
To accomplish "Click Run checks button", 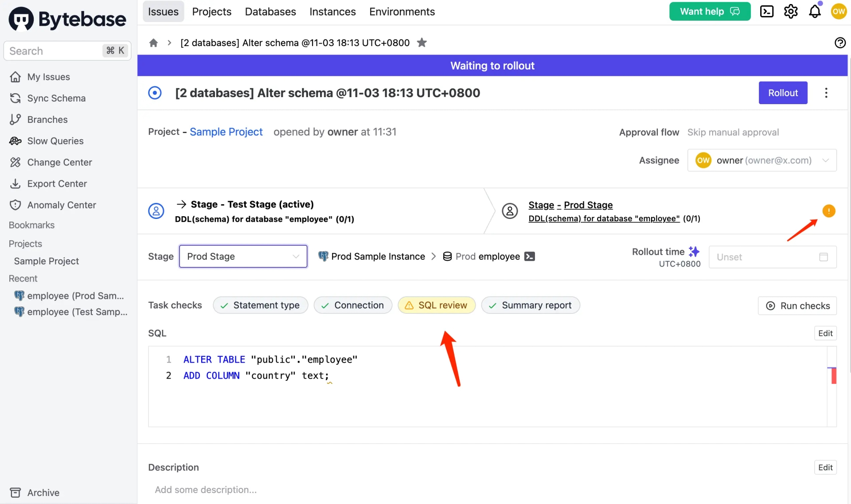I will click(x=797, y=305).
